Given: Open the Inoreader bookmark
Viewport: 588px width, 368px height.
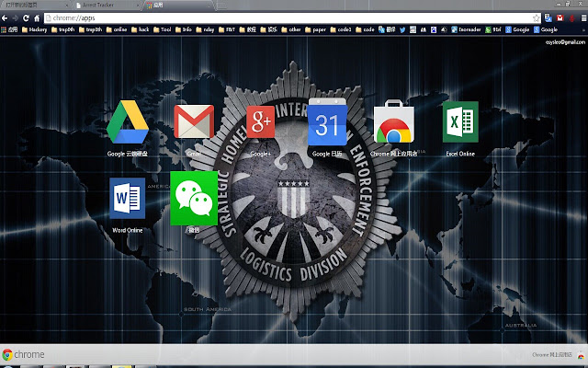Looking at the screenshot, I should [x=466, y=29].
